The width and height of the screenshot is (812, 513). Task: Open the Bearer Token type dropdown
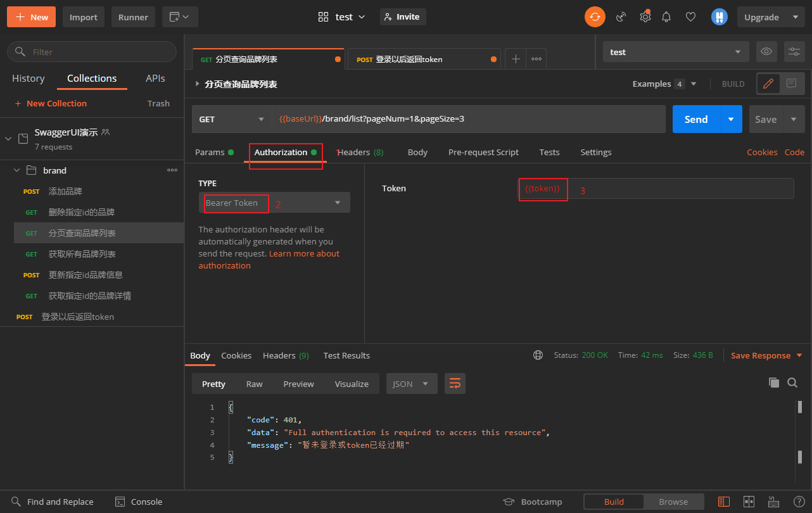pos(274,203)
